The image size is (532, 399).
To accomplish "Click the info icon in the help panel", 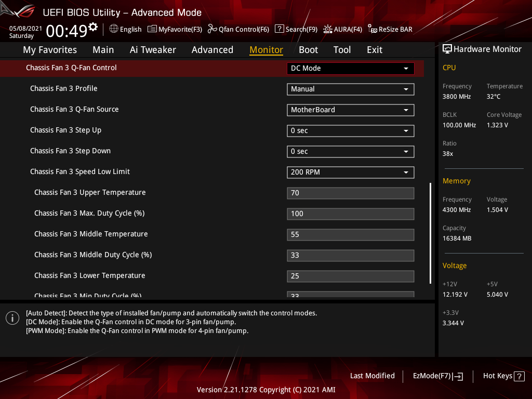I will (12, 318).
